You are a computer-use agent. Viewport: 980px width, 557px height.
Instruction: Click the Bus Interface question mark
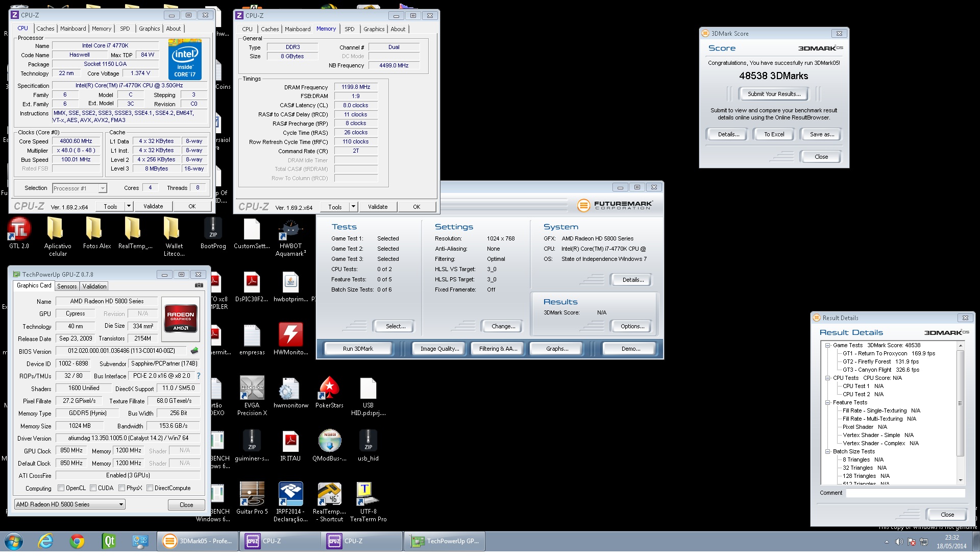pyautogui.click(x=198, y=376)
